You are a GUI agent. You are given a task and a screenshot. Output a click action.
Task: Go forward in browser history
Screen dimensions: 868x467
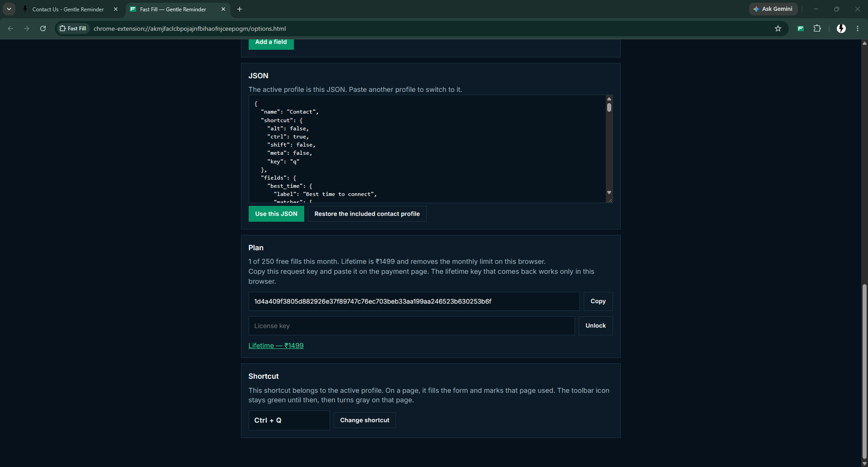click(x=27, y=29)
